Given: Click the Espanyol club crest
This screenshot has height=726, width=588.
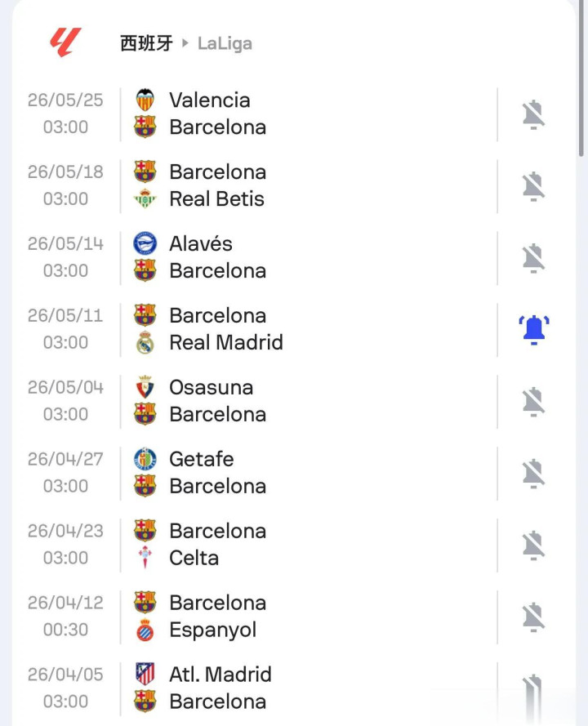Looking at the screenshot, I should (145, 630).
